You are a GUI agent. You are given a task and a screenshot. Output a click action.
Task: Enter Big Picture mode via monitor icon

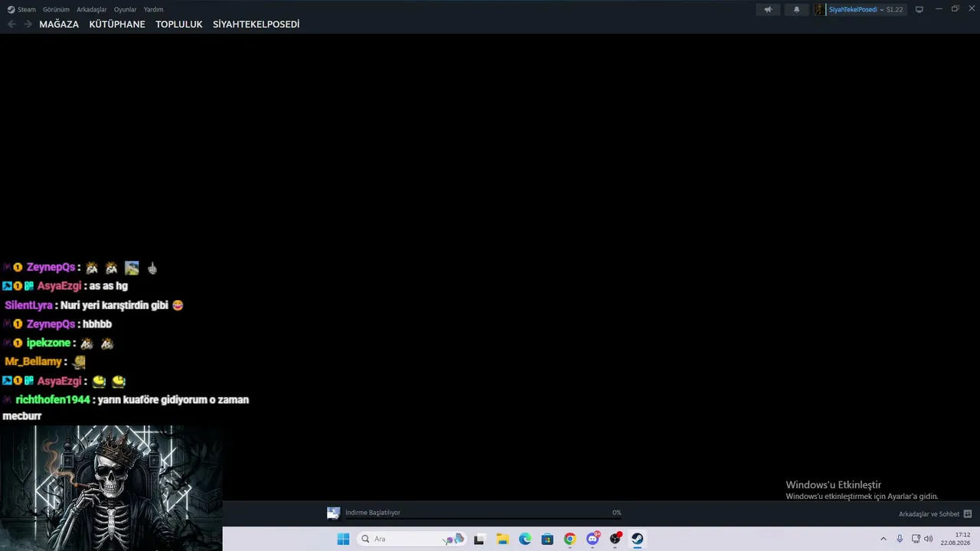(x=919, y=9)
